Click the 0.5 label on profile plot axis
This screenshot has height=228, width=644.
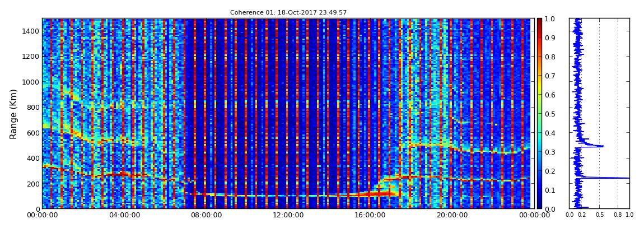click(x=599, y=215)
